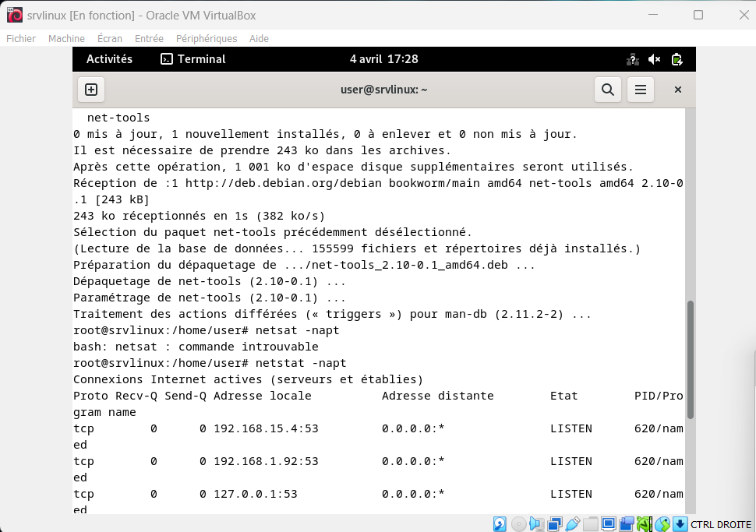The width and height of the screenshot is (756, 532).
Task: Click the optical disc status icon
Action: point(518,523)
